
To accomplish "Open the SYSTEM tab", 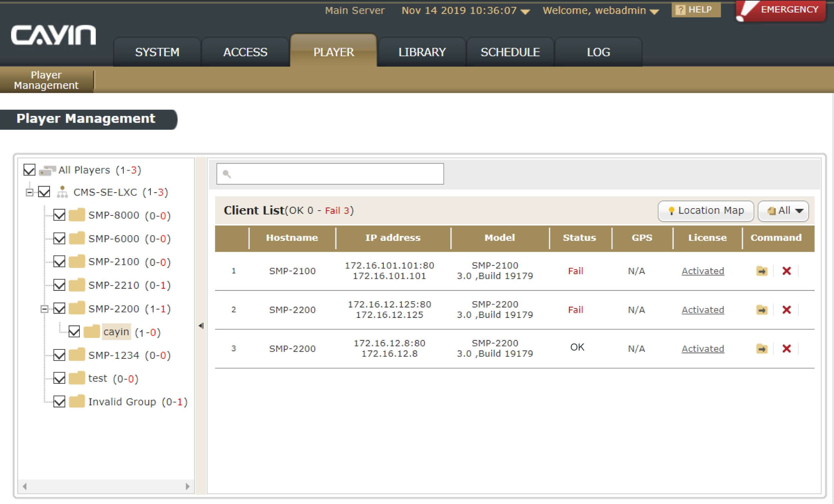I will point(157,52).
